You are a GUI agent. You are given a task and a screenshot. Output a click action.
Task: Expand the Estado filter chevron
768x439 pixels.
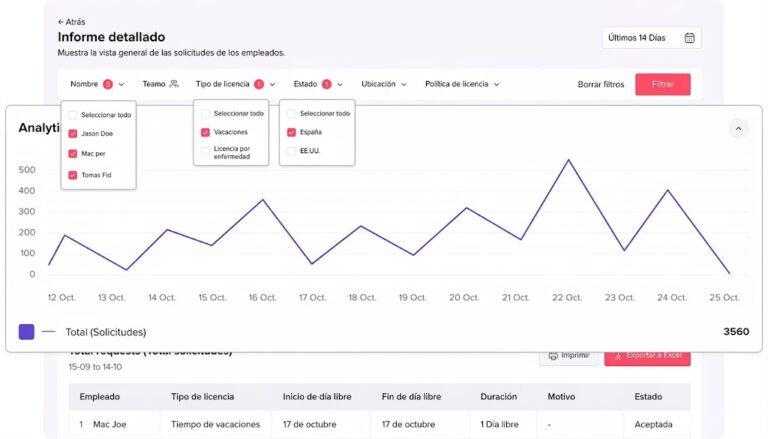pos(340,84)
